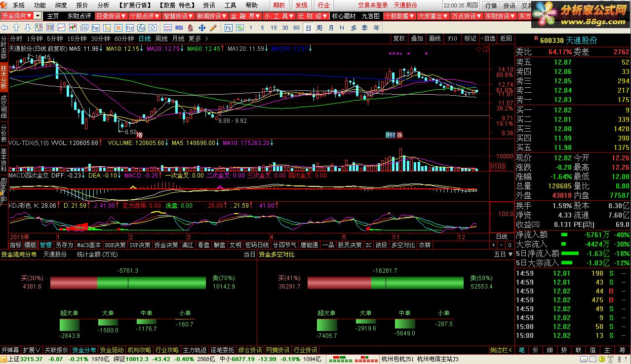This screenshot has width=631, height=364.
Task: Click the 行情 button near clock
Action: coord(491,5)
